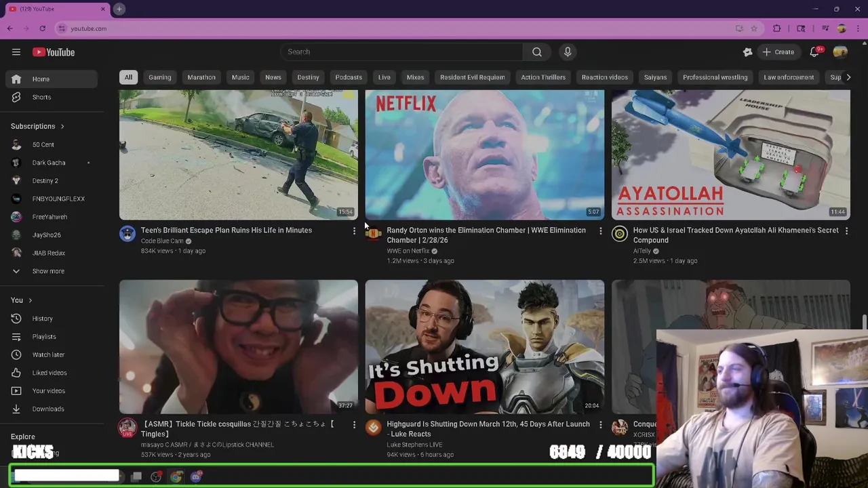
Task: Open the JIAB Redux subscription
Action: tap(51, 253)
